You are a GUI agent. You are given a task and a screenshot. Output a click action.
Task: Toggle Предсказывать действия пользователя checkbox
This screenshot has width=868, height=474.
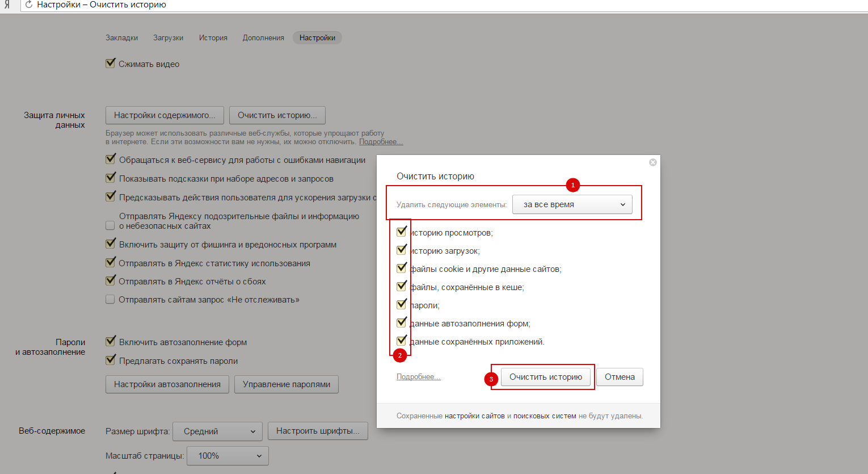coord(111,197)
